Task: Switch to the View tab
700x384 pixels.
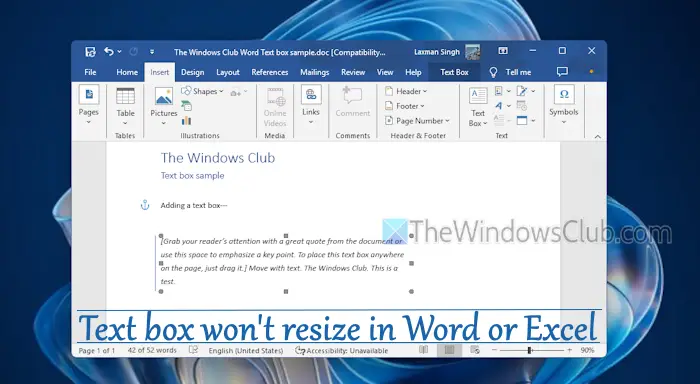Action: click(x=385, y=72)
